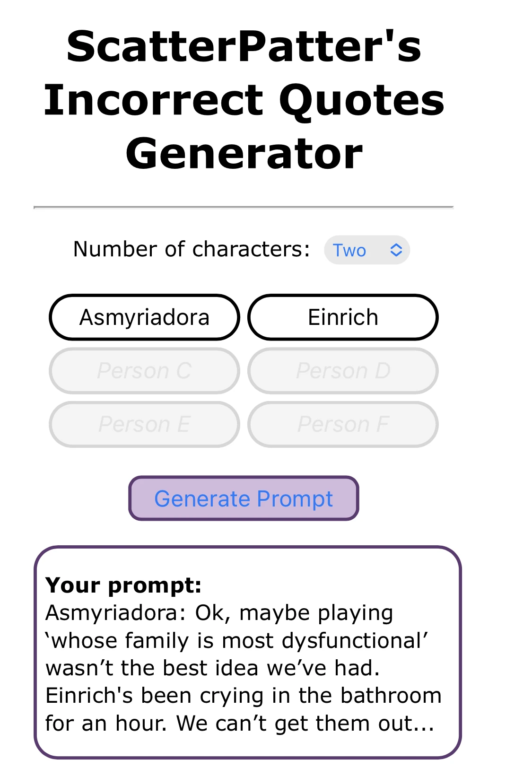
Task: Open the Number of characters dropdown
Action: click(x=366, y=250)
